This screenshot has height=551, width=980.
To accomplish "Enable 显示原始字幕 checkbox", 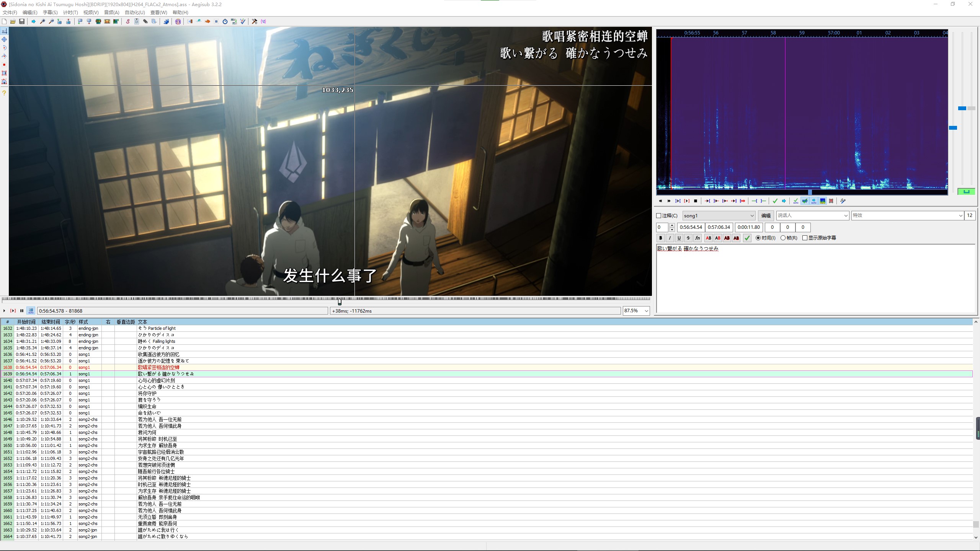I will point(805,238).
